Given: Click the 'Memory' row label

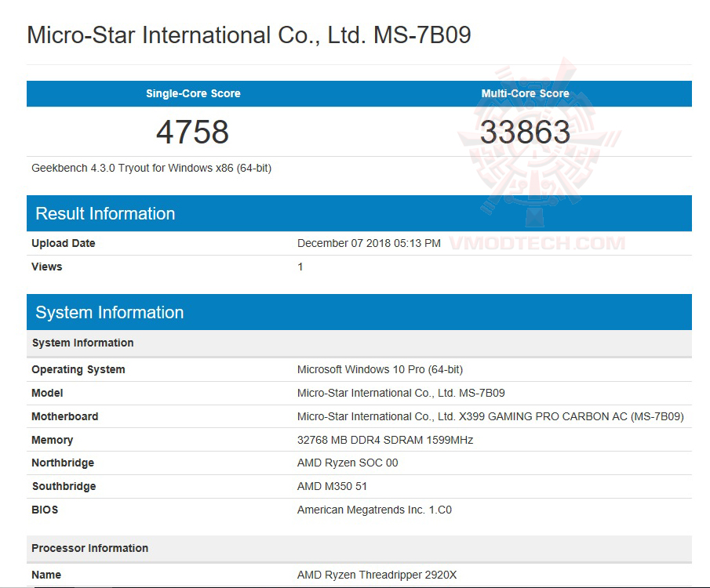Looking at the screenshot, I should (x=52, y=440).
